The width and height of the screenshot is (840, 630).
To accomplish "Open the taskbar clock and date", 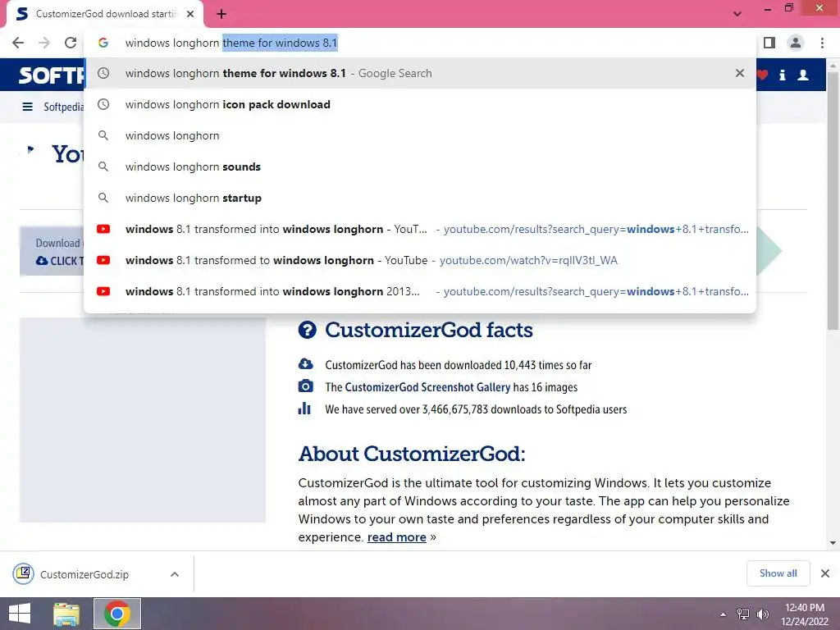I will coord(805,614).
